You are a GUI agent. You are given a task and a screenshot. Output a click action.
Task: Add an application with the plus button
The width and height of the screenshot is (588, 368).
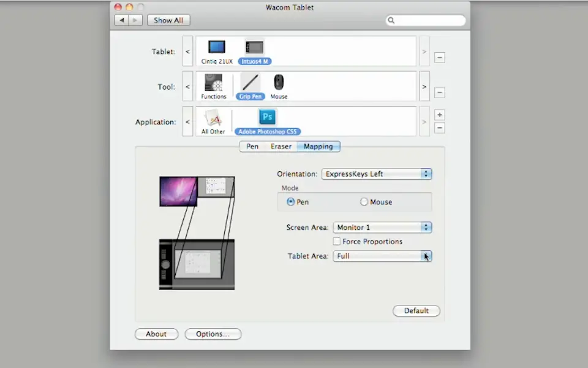point(440,115)
